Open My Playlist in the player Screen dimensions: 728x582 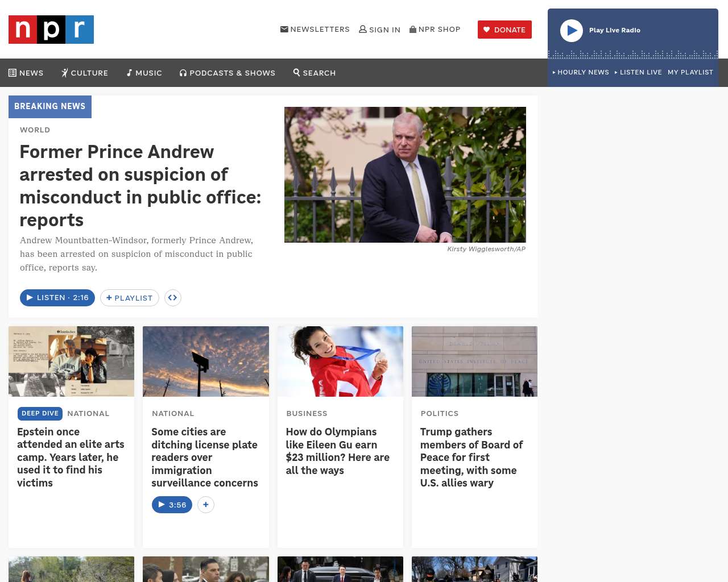click(690, 72)
